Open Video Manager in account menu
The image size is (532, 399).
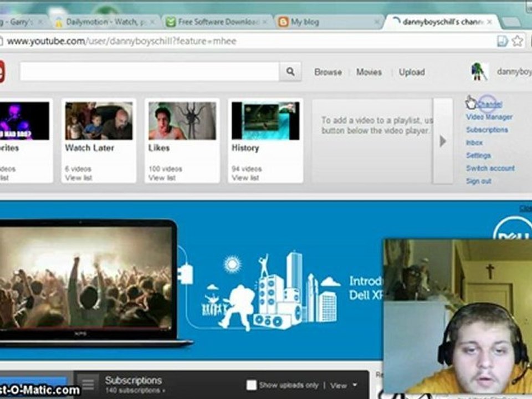489,117
